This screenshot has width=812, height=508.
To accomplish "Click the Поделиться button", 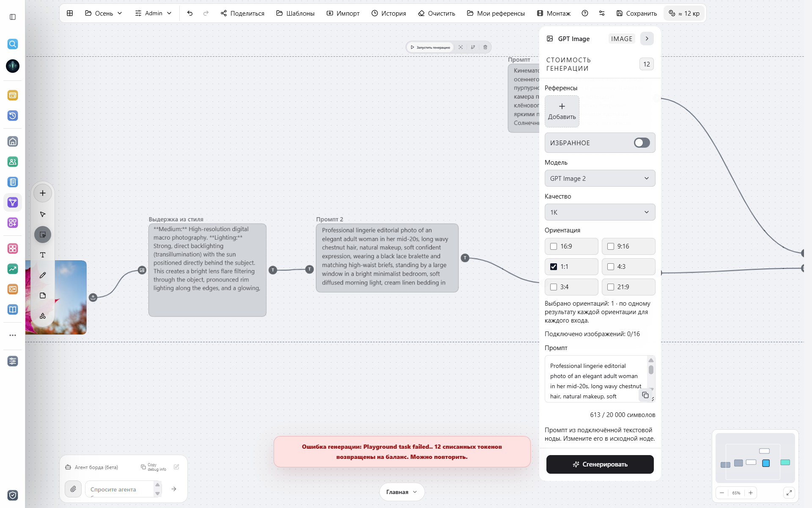I will click(242, 13).
